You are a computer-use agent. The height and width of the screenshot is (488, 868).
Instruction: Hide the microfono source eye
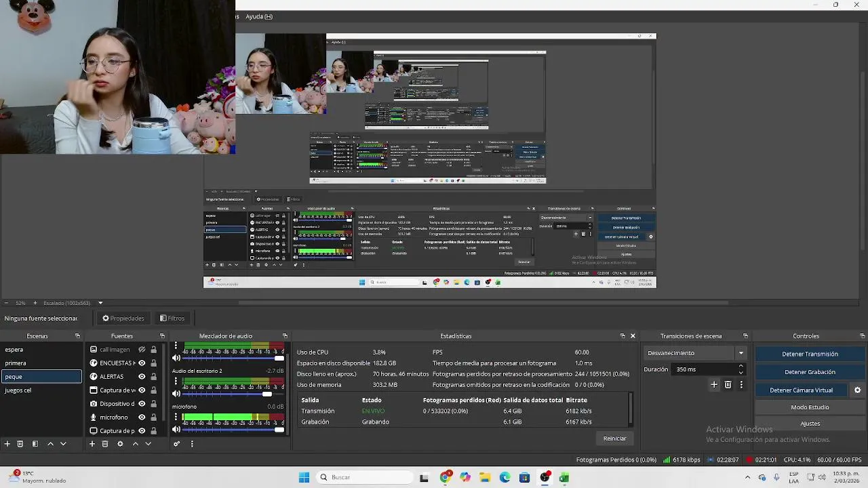point(142,418)
